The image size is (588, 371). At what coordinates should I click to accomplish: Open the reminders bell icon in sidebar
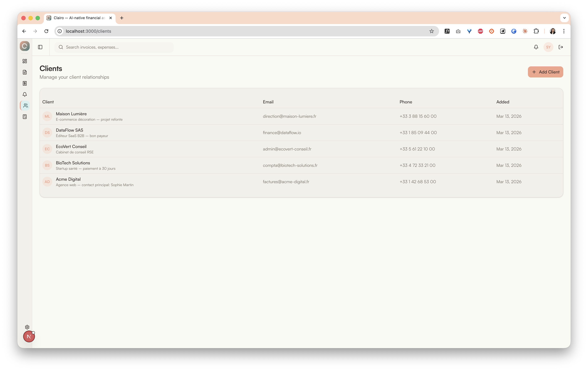pyautogui.click(x=25, y=94)
